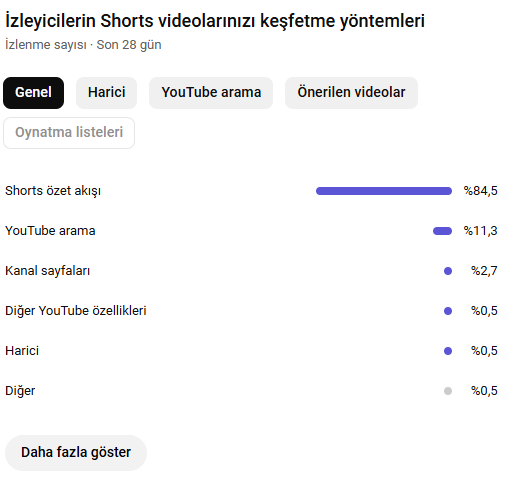This screenshot has width=529, height=478.
Task: Open the Shorts özet akışı row label
Action: [53, 191]
